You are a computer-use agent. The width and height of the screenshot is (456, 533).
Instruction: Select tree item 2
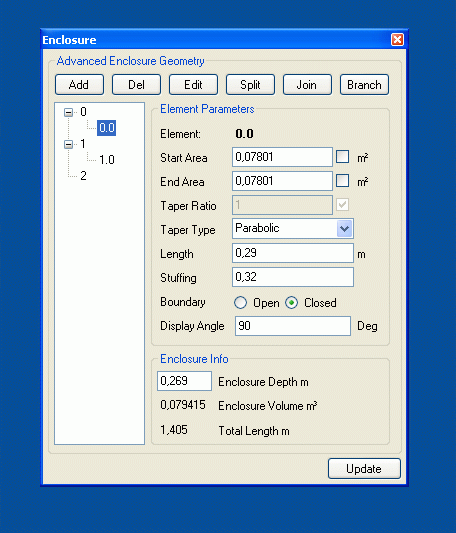(83, 176)
